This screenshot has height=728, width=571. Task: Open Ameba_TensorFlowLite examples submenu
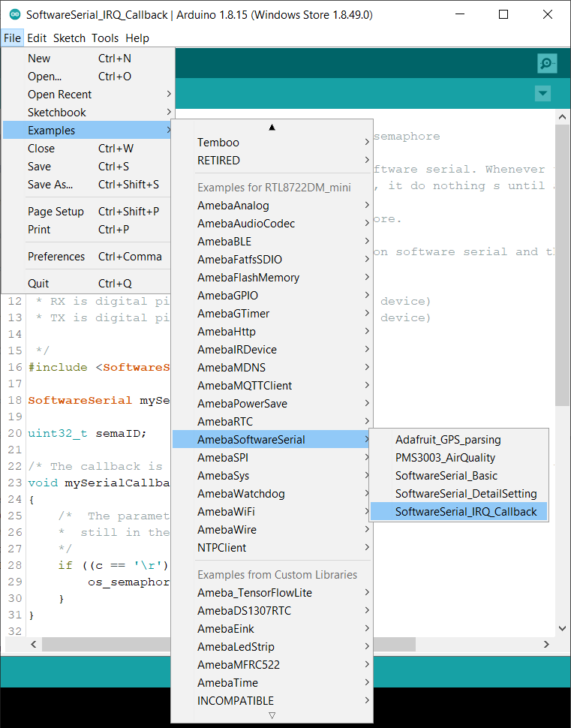tap(272, 593)
